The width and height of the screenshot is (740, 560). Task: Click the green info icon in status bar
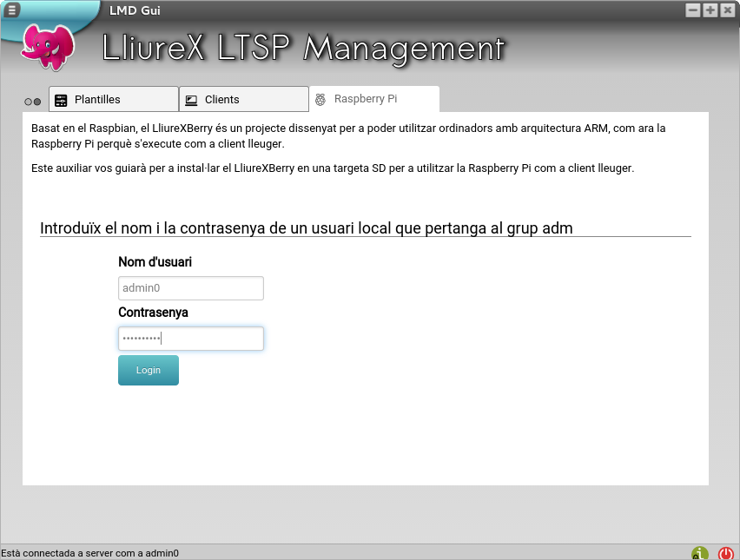tap(699, 553)
